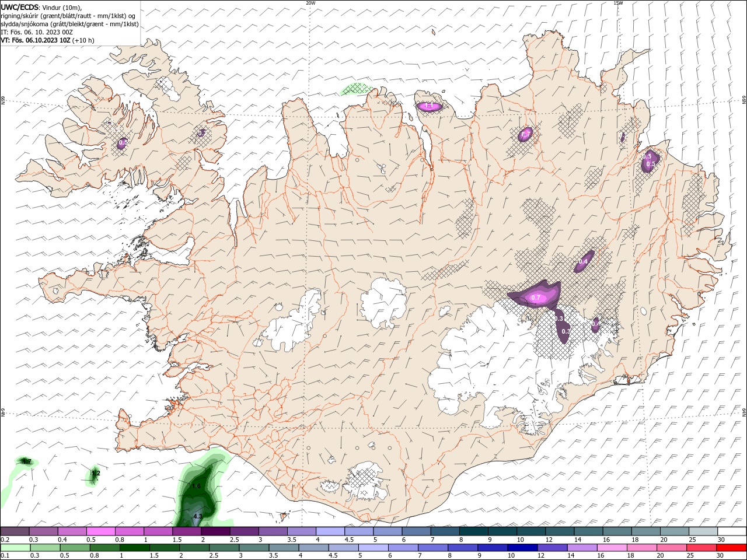747x560 pixels.
Task: Click the 'slydda/snjókoma (grátt/bleikt/grænt' description line
Action: [69, 24]
